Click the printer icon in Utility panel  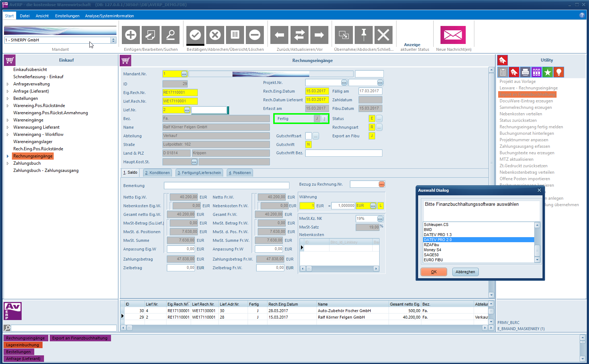[x=525, y=72]
